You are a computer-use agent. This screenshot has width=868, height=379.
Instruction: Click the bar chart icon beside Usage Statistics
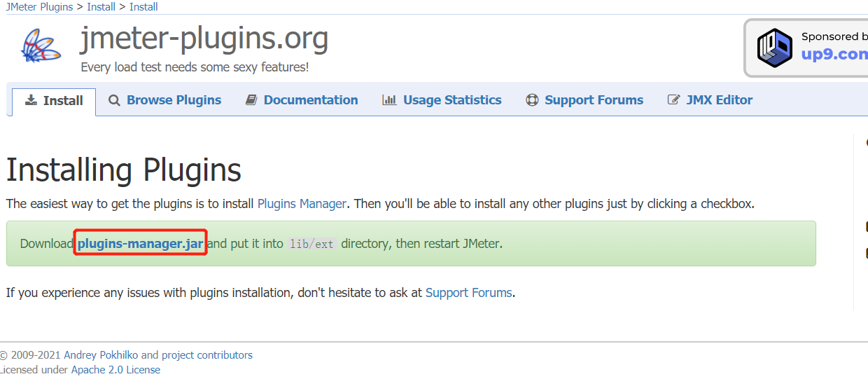pyautogui.click(x=389, y=100)
